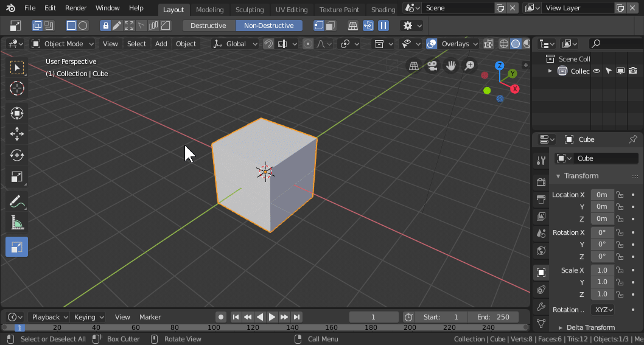
Task: Toggle the Overlays display button
Action: (432, 44)
